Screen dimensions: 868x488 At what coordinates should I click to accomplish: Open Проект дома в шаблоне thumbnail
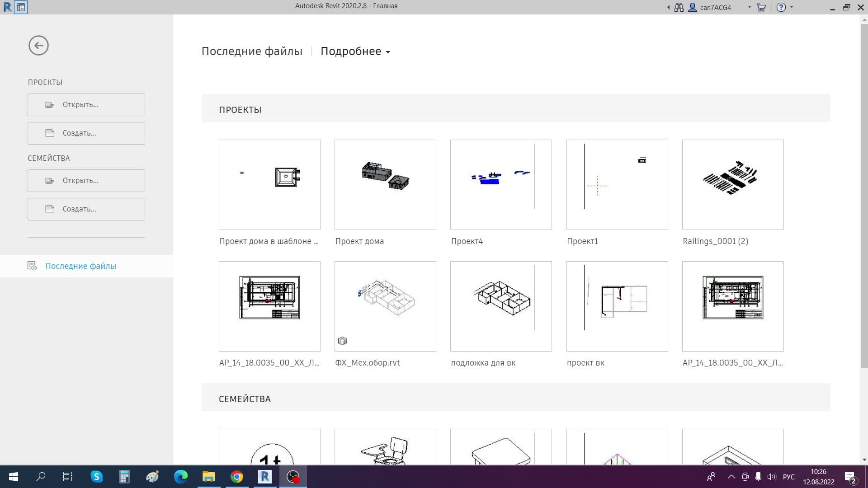269,184
